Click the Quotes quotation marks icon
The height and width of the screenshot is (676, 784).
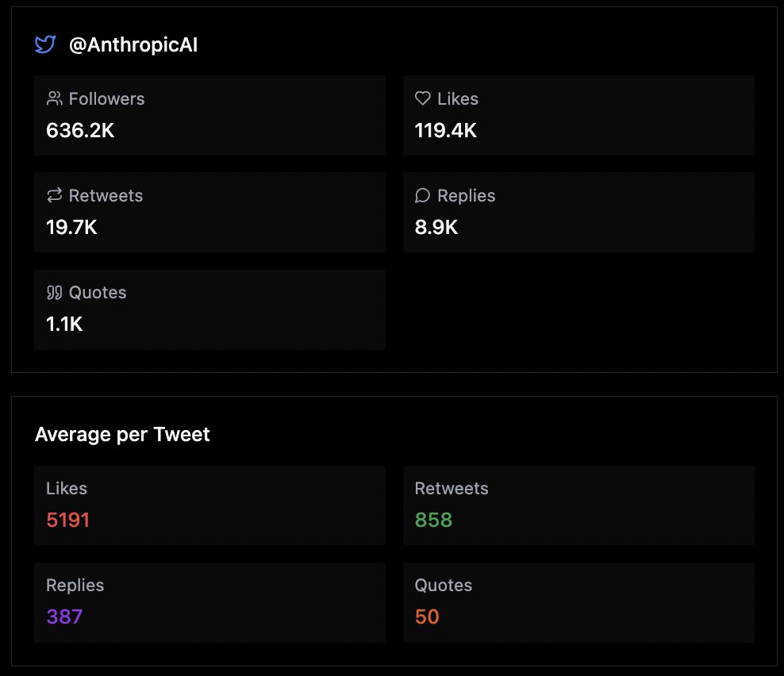click(x=54, y=292)
